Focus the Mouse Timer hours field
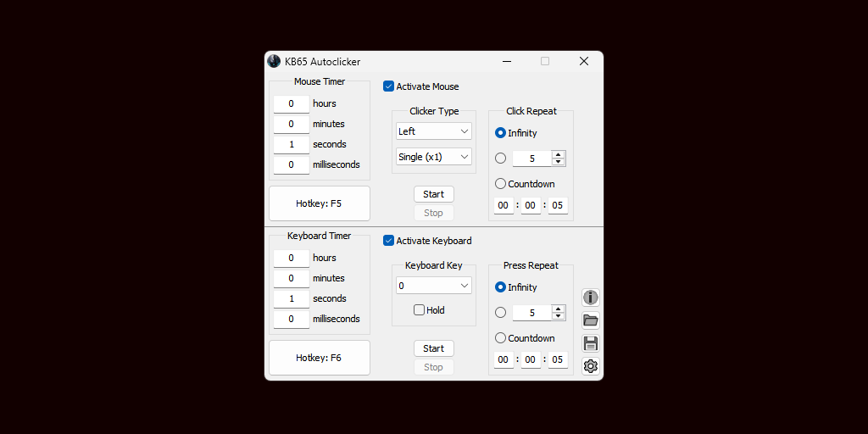The height and width of the screenshot is (434, 868). (292, 103)
